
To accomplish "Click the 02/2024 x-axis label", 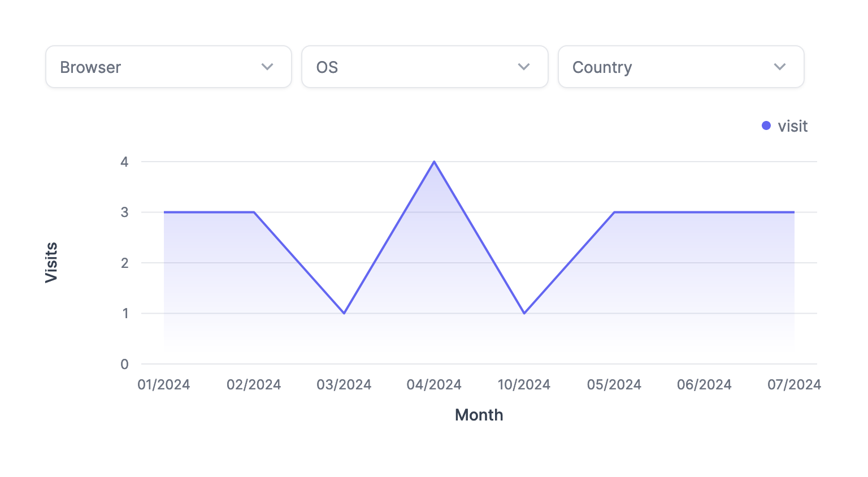I will click(x=254, y=385).
